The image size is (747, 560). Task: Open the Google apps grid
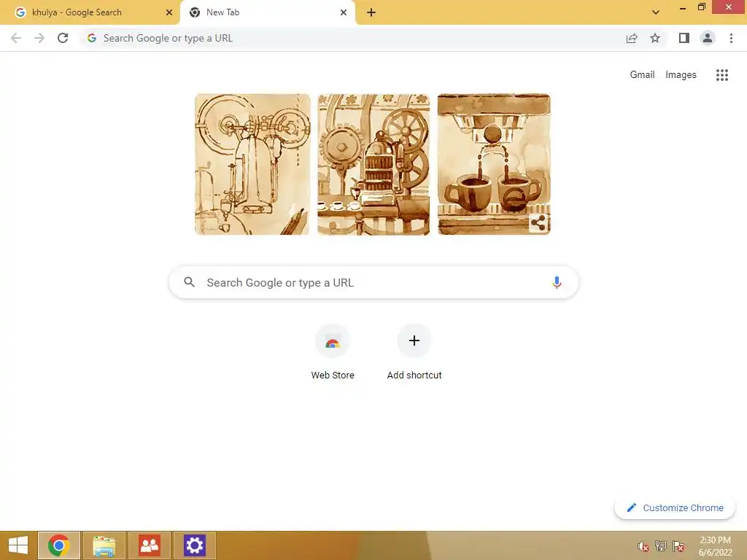point(721,75)
